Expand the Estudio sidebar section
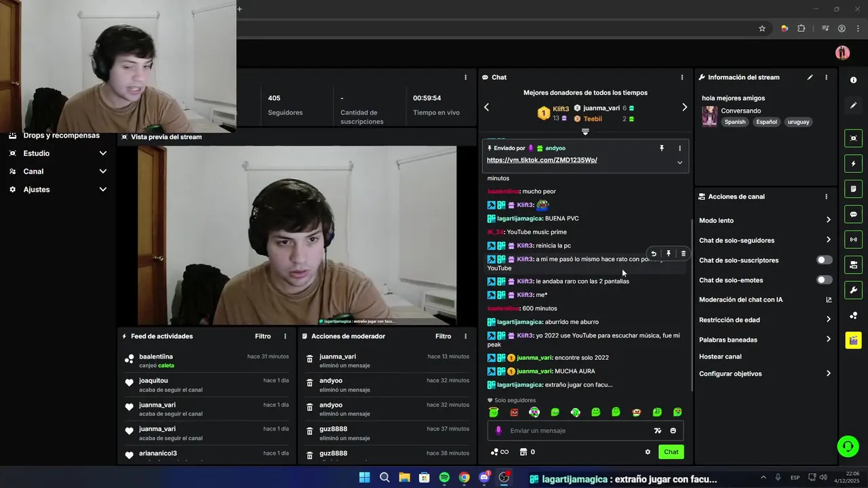 (x=103, y=153)
